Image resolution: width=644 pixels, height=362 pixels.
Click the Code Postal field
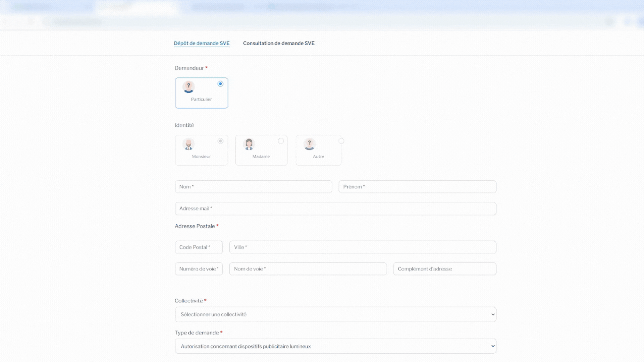(x=199, y=247)
